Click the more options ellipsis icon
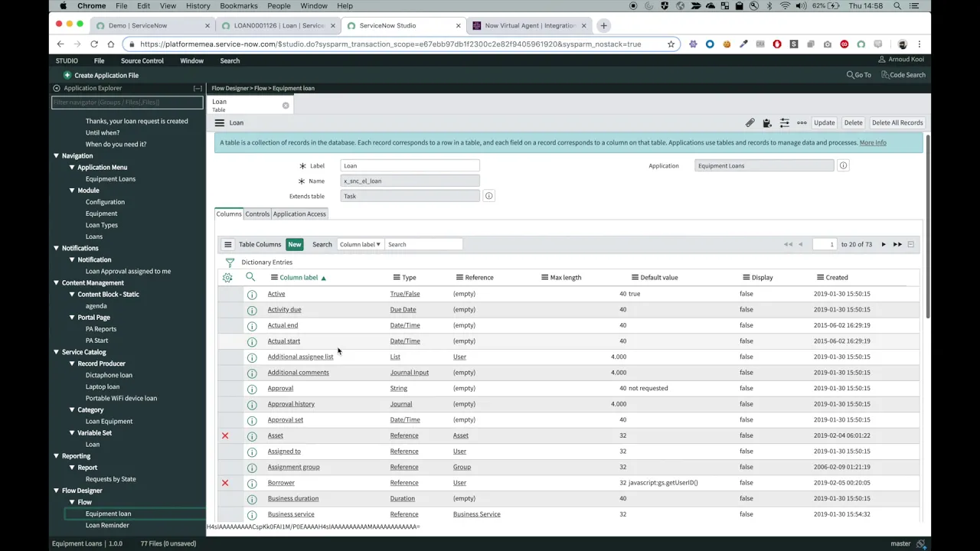The width and height of the screenshot is (980, 551). coord(802,122)
